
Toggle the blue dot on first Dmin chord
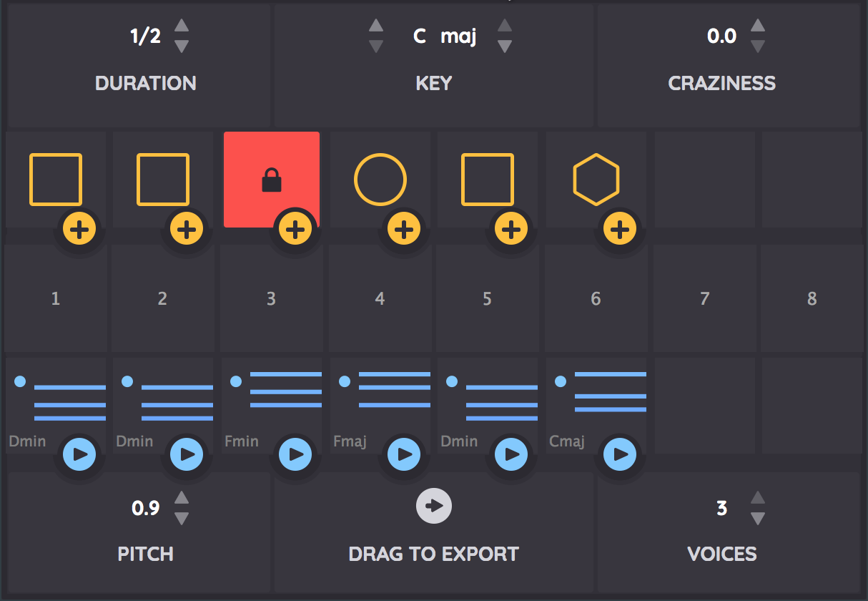[x=20, y=381]
